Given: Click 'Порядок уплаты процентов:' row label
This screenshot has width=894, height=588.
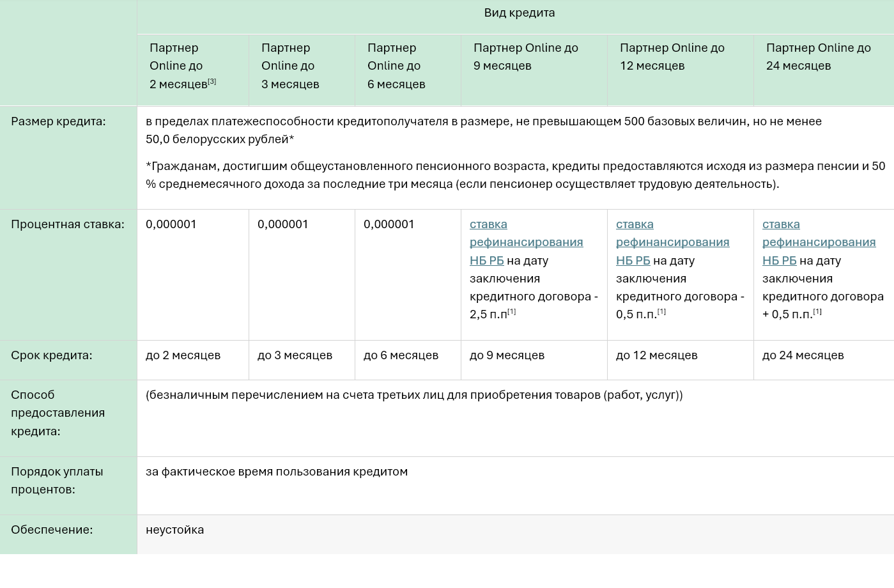Looking at the screenshot, I should (57, 481).
